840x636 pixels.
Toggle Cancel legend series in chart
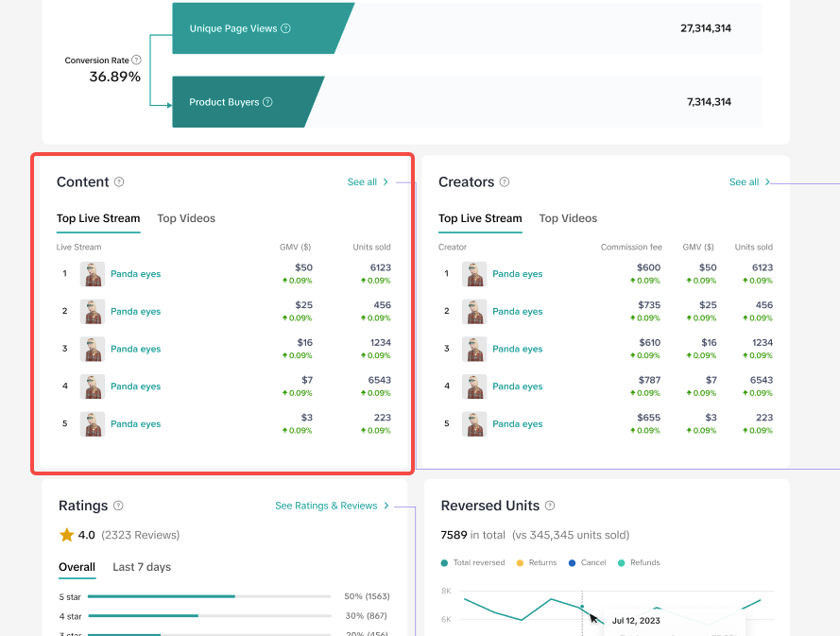pyautogui.click(x=587, y=562)
